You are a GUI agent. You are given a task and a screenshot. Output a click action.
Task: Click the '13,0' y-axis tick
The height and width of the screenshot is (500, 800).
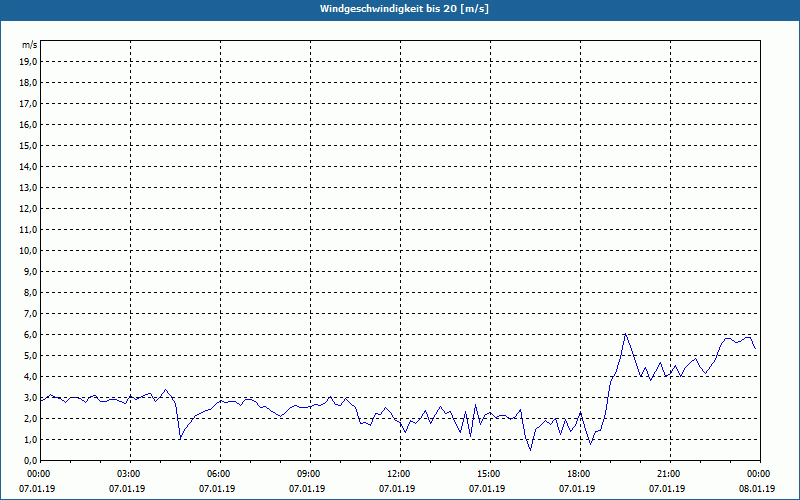[29, 187]
